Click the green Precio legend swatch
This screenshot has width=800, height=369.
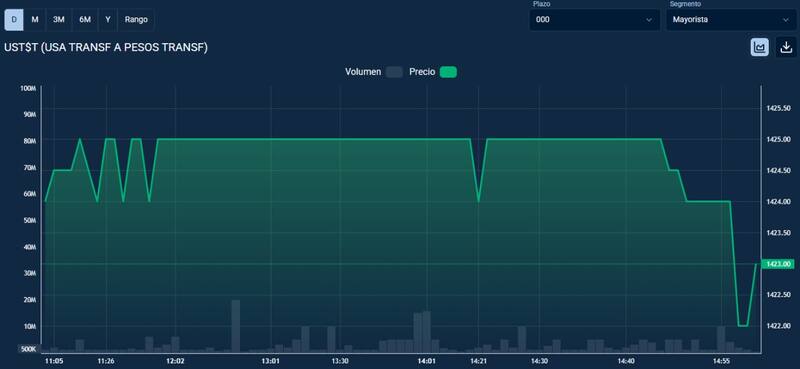(x=448, y=72)
